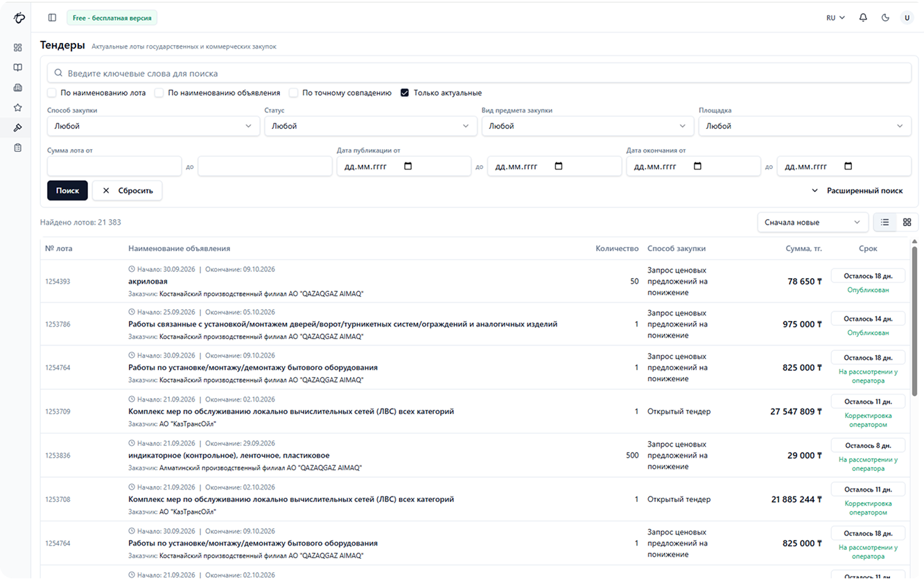
Task: Open user avatar U menu
Action: pyautogui.click(x=907, y=17)
